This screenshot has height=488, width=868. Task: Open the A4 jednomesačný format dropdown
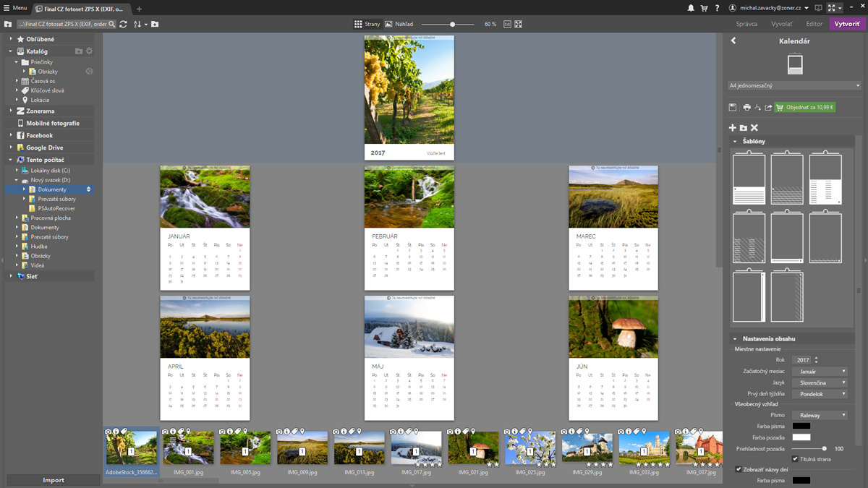pyautogui.click(x=793, y=85)
